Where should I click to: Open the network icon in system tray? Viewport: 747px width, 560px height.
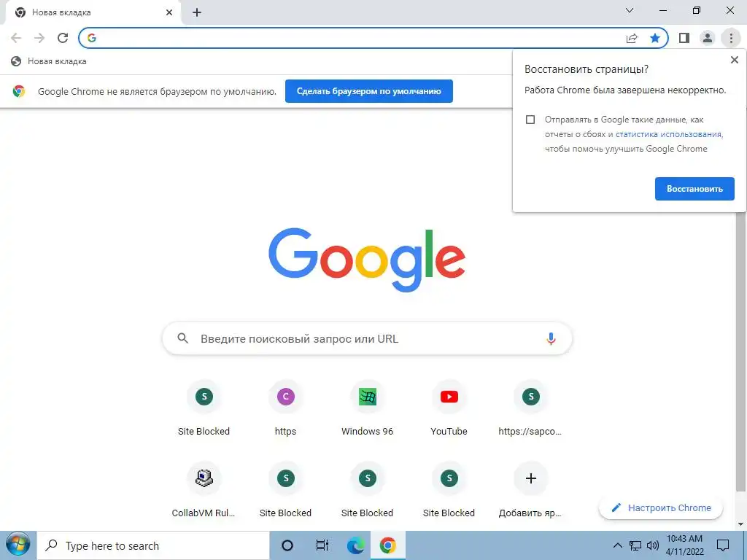635,545
